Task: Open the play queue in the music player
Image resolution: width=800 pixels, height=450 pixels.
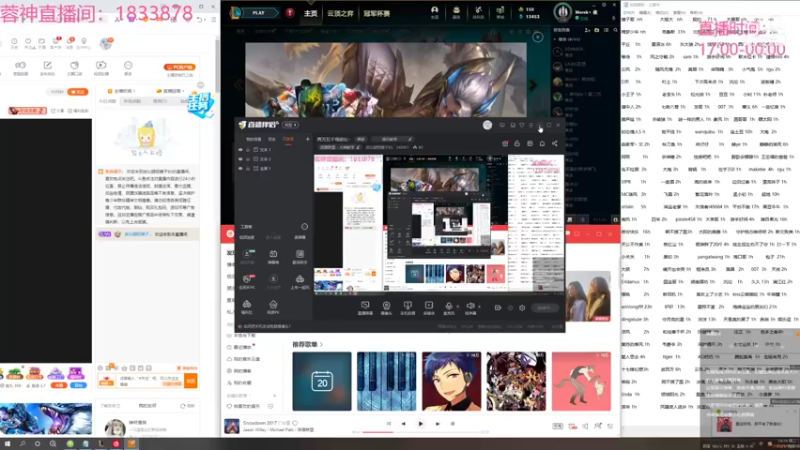Action: tap(610, 426)
